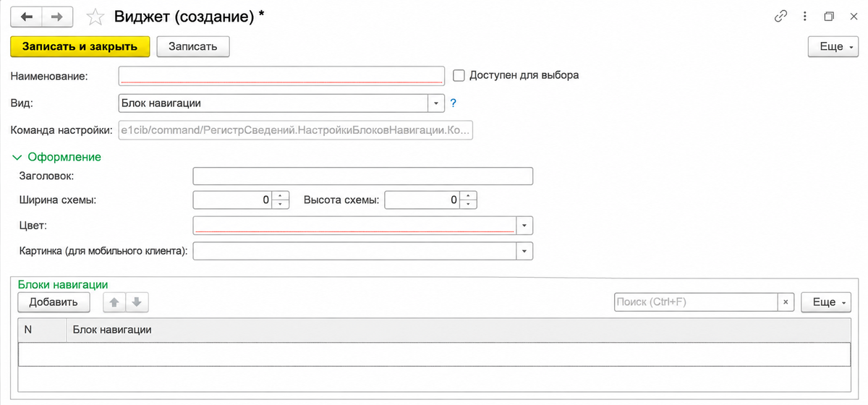Move navigation block up
The width and height of the screenshot is (868, 405).
pyautogui.click(x=114, y=302)
